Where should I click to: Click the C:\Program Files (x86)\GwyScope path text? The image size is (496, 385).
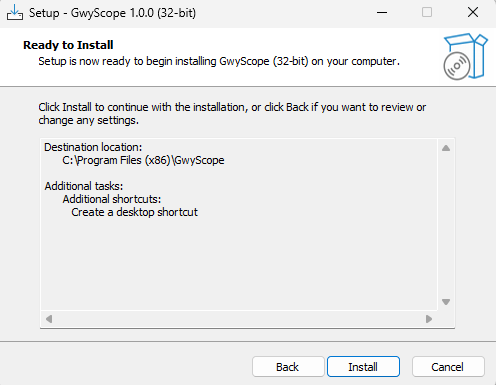[x=143, y=160]
